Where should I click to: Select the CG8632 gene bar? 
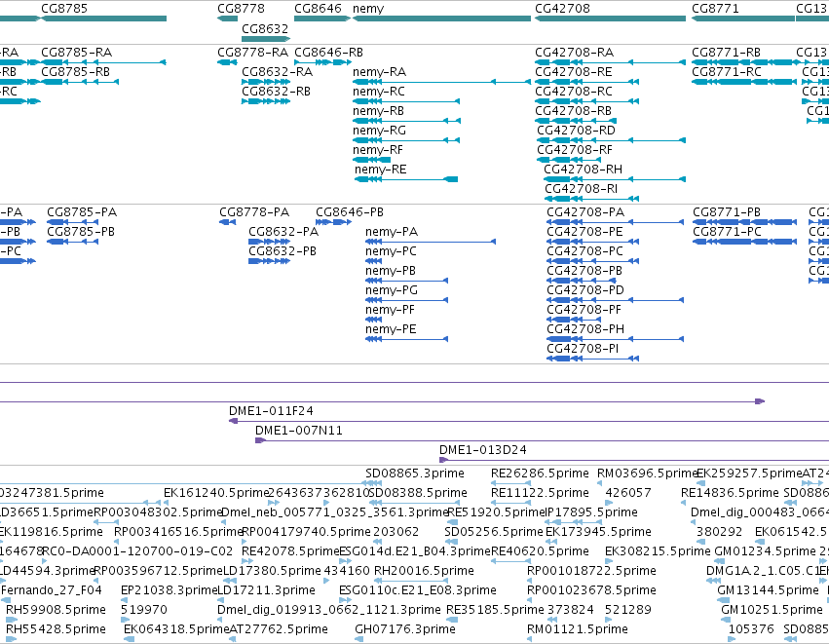(x=266, y=39)
